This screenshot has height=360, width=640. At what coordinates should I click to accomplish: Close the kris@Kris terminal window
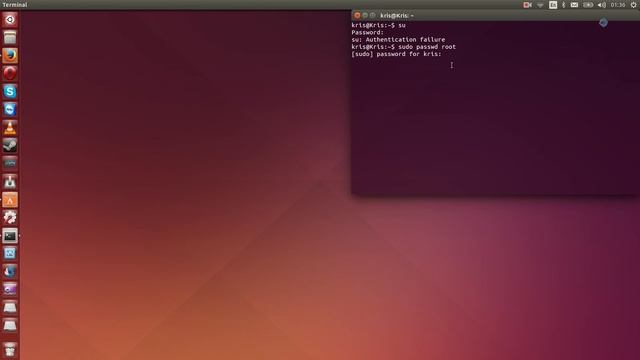pyautogui.click(x=357, y=16)
